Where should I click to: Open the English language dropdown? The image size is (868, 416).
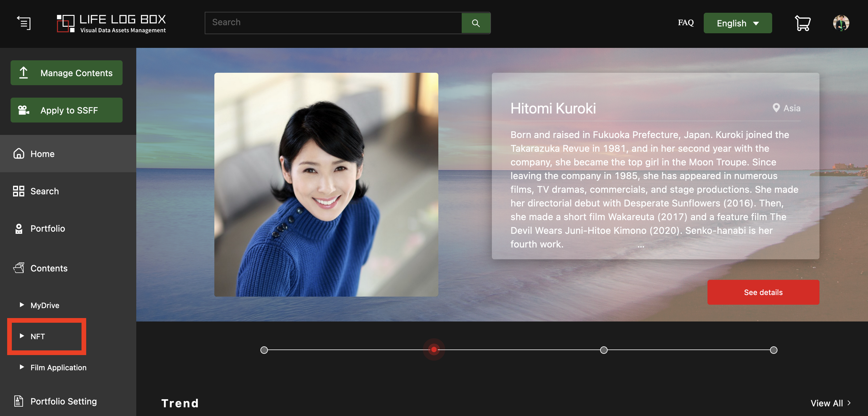[738, 23]
